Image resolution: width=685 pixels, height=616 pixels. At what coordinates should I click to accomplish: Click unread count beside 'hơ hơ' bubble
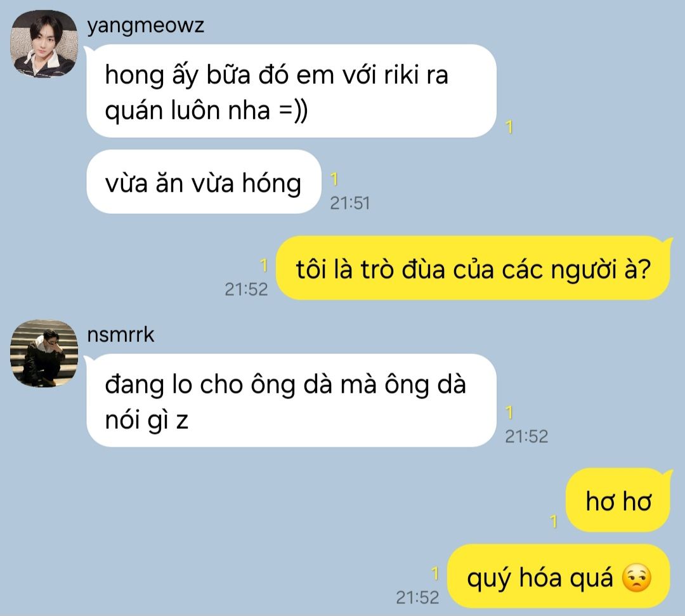(554, 521)
